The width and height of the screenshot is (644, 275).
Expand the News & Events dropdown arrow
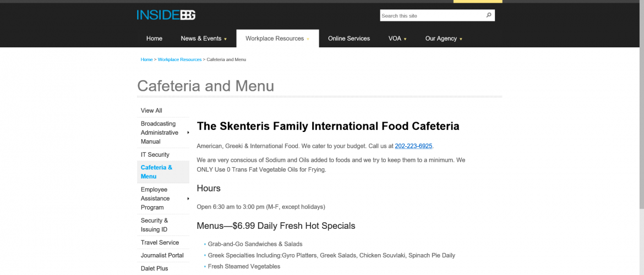click(226, 39)
